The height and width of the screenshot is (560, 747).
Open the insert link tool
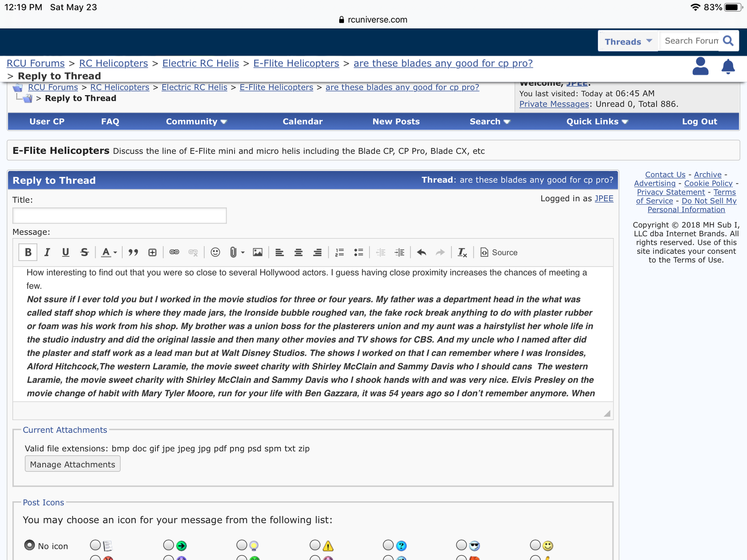pos(174,252)
